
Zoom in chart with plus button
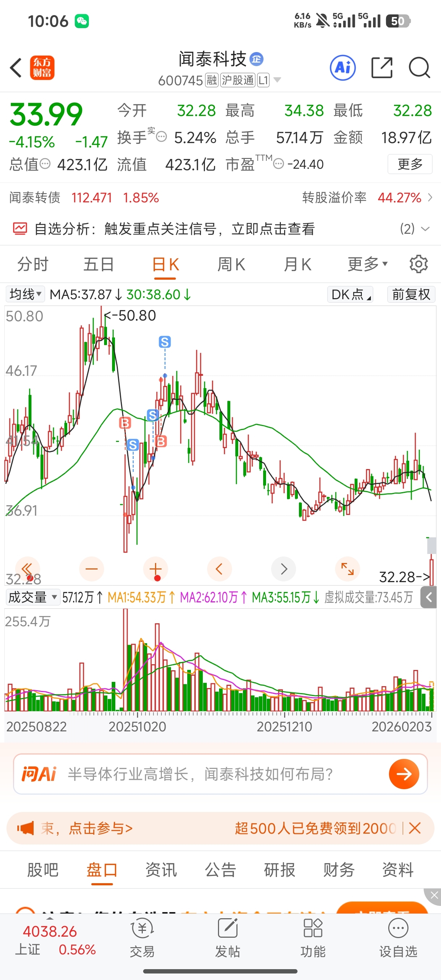pos(156,569)
